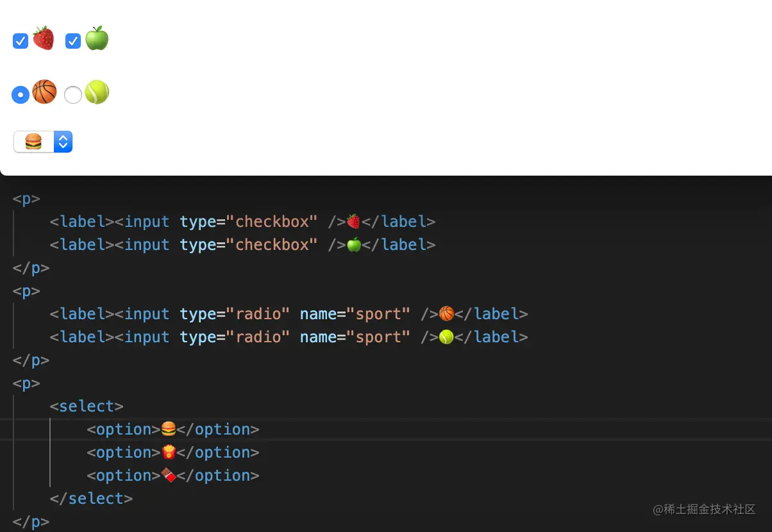Click the first "sport" name attribute value
This screenshot has height=532, width=772.
coord(378,313)
